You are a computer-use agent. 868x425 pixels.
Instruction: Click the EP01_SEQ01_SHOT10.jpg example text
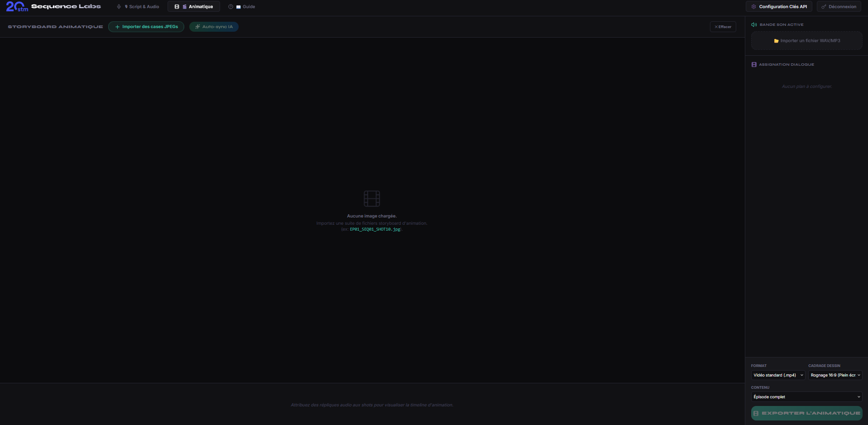(375, 229)
